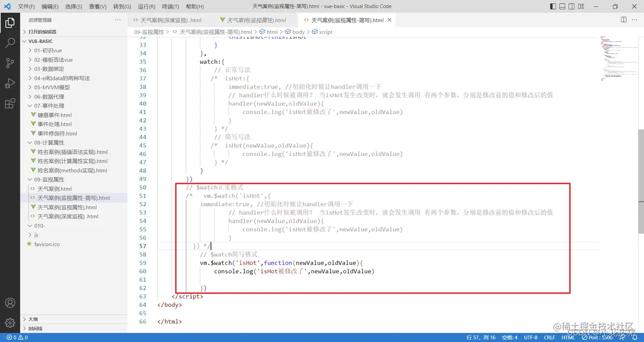Open the 选择(S) menu
644x342 pixels.
pos(74,7)
